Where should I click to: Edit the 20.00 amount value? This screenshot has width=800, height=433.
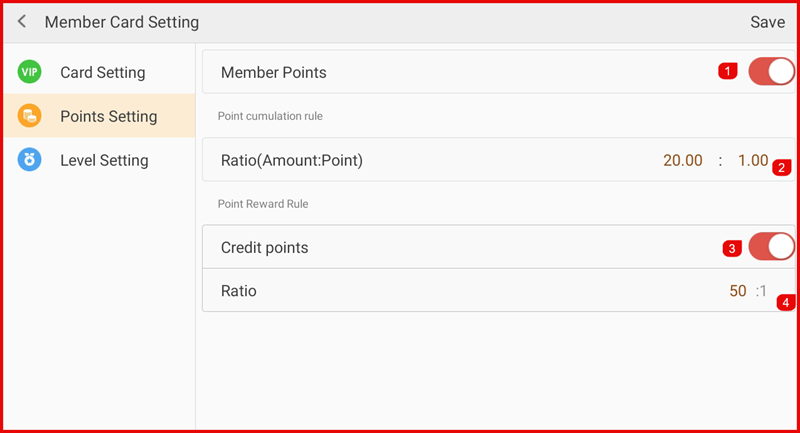pos(683,160)
